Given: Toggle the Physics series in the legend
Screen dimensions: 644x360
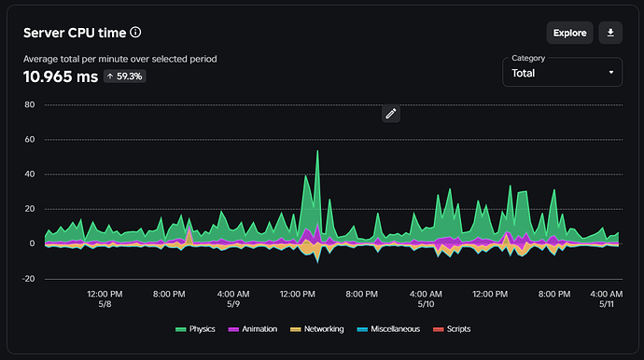Looking at the screenshot, I should [x=195, y=329].
